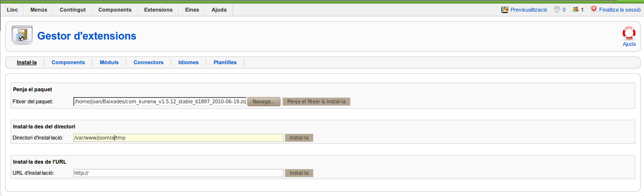
Task: Click Instal·la button next to directory field
Action: click(299, 138)
